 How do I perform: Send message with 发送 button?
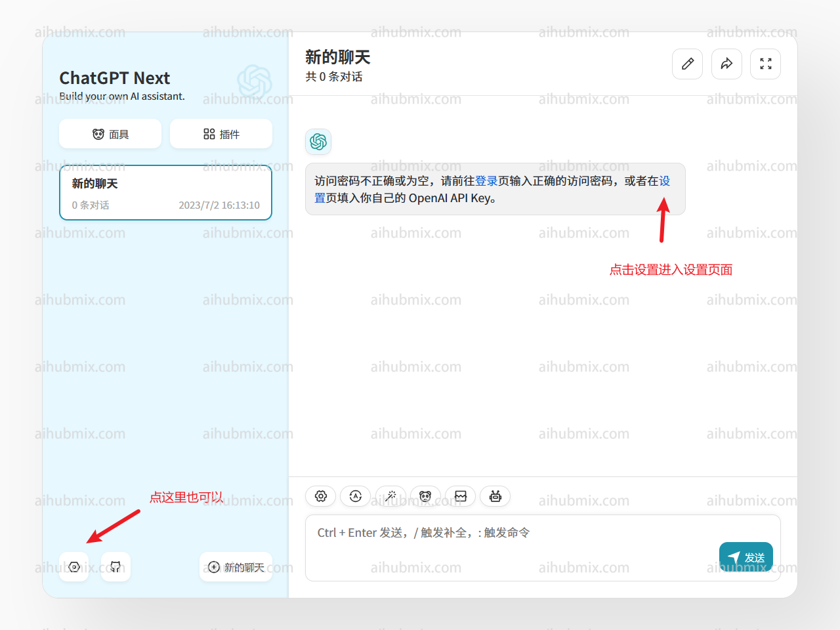746,557
